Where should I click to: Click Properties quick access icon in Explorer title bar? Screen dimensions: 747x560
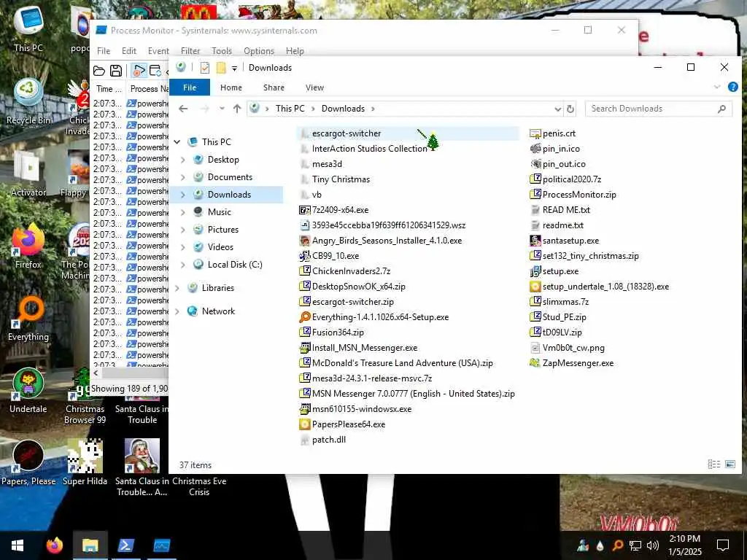[x=205, y=68]
